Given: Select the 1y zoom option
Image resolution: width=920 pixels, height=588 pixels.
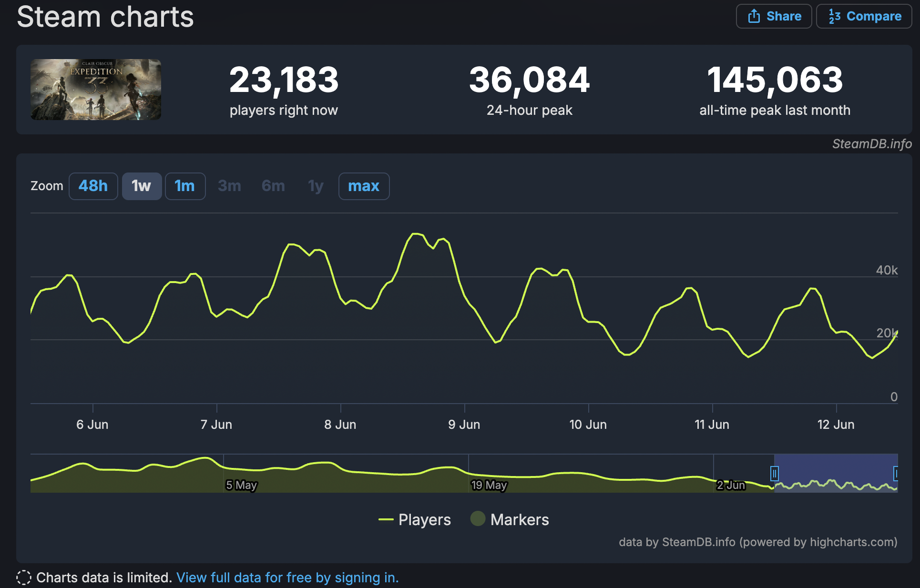Looking at the screenshot, I should 316,186.
